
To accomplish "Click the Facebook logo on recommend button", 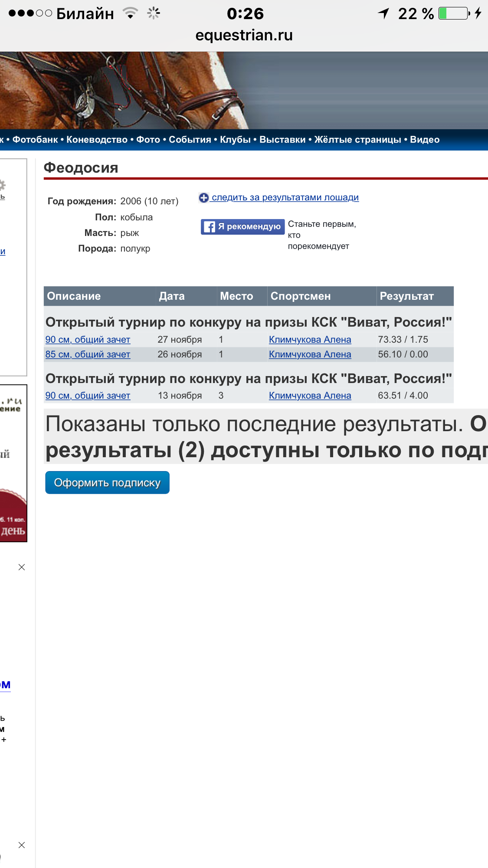I will [x=210, y=227].
